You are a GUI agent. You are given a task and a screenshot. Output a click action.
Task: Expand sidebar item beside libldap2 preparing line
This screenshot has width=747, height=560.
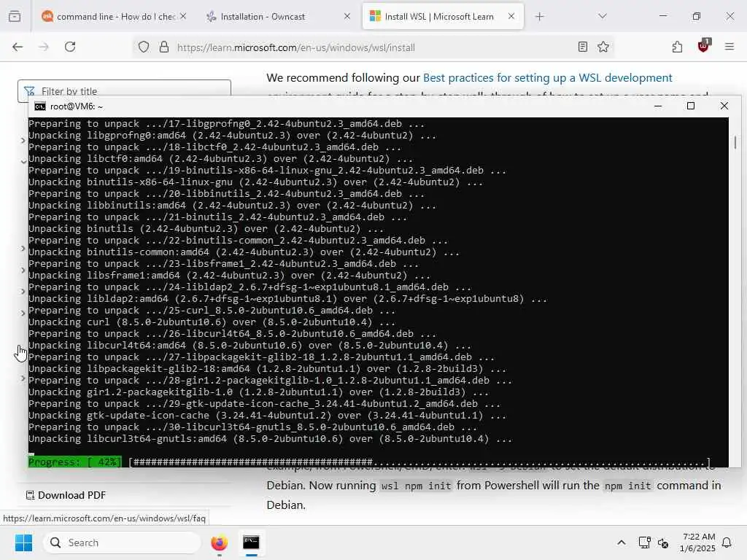click(x=23, y=291)
